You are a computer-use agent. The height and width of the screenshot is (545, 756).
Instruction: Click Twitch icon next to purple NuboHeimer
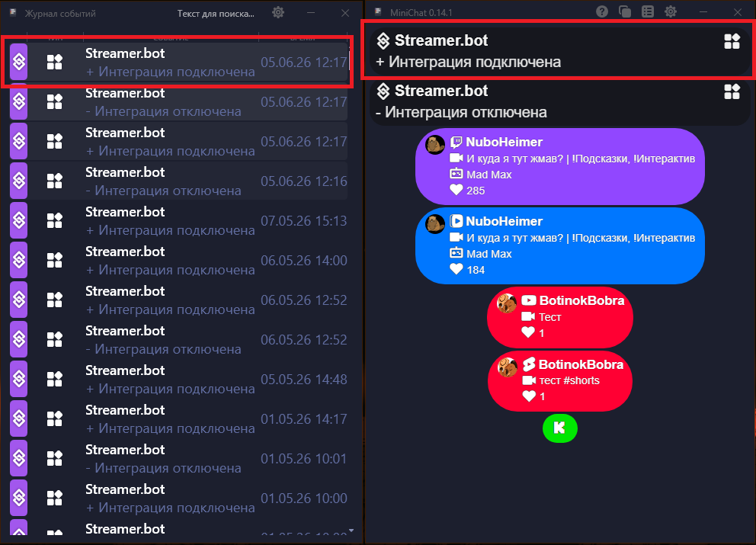coord(456,142)
